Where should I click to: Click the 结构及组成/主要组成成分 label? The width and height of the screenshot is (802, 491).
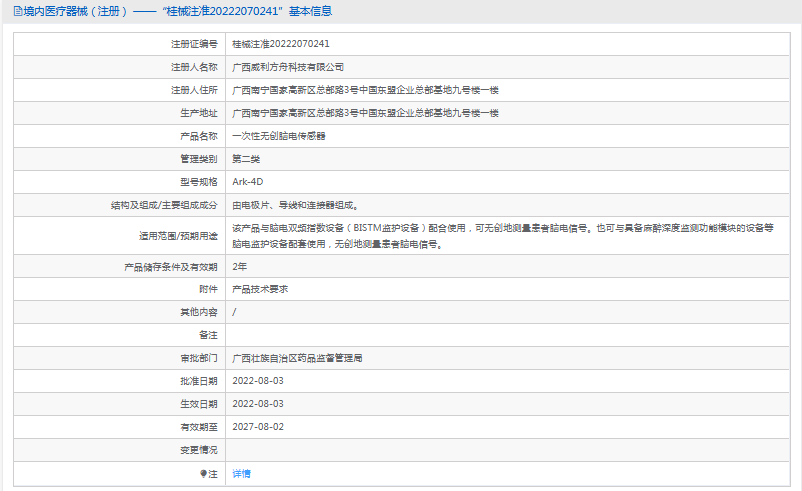(x=164, y=205)
